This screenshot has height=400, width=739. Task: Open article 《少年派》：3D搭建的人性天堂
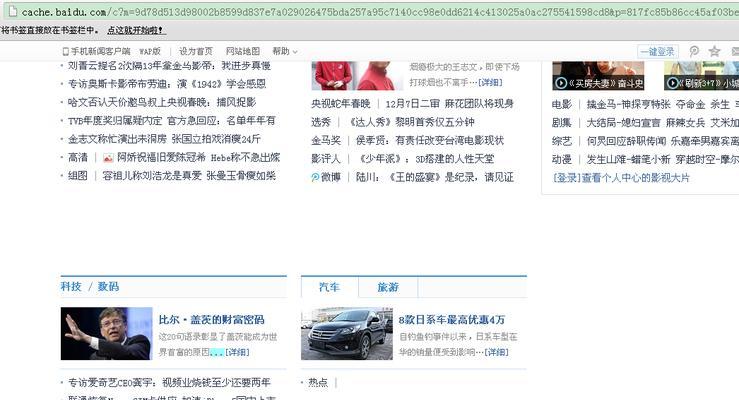coord(425,159)
